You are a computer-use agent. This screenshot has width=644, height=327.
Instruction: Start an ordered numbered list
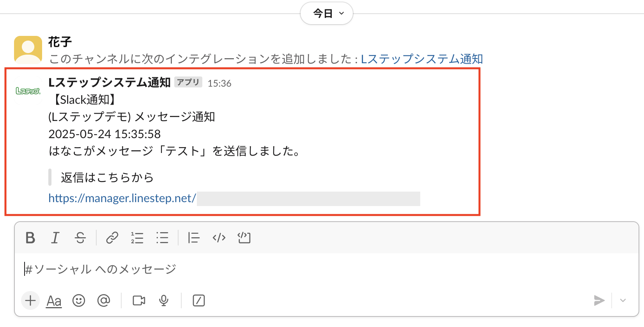[x=137, y=238]
